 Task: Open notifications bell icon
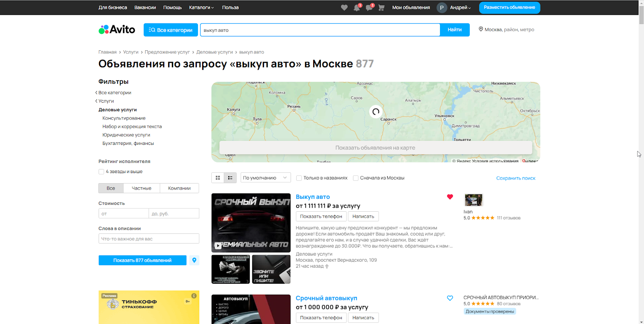pos(357,8)
